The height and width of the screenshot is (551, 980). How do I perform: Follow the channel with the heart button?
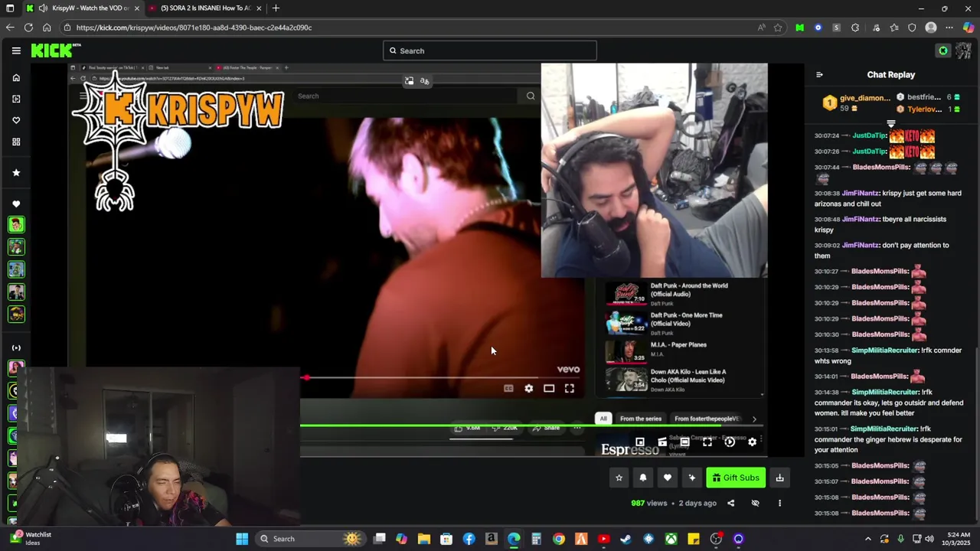(668, 478)
